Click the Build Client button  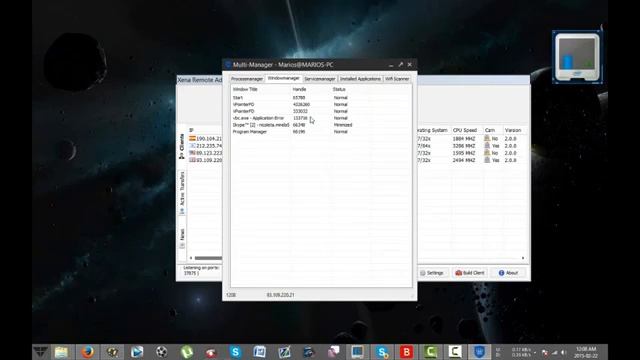click(470, 273)
